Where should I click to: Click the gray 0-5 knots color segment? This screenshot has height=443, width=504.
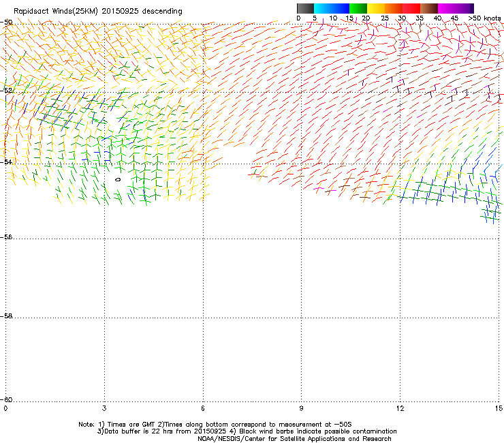click(305, 8)
